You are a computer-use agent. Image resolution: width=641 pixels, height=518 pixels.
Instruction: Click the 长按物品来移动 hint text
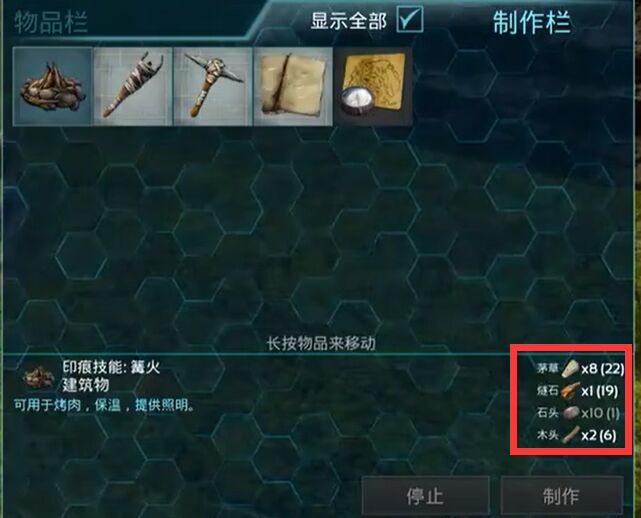click(x=321, y=343)
